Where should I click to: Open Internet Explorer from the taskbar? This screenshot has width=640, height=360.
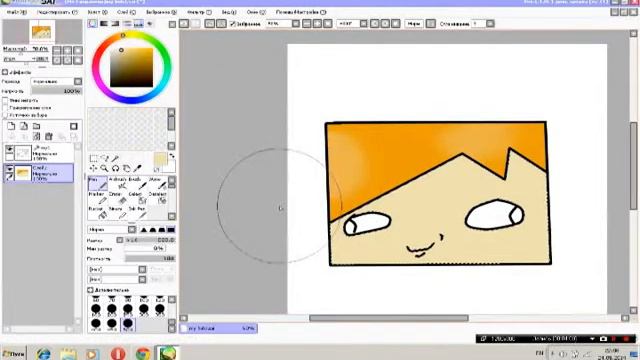pyautogui.click(x=43, y=353)
